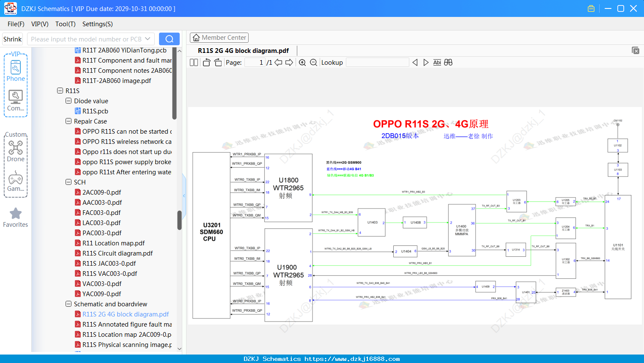Zoom out of the PDF

pos(313,63)
